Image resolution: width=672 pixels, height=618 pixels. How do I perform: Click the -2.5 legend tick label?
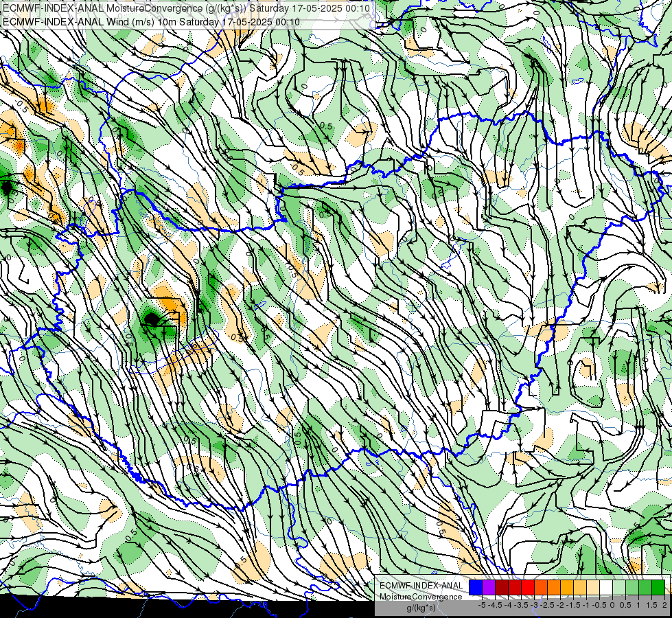[x=548, y=605]
